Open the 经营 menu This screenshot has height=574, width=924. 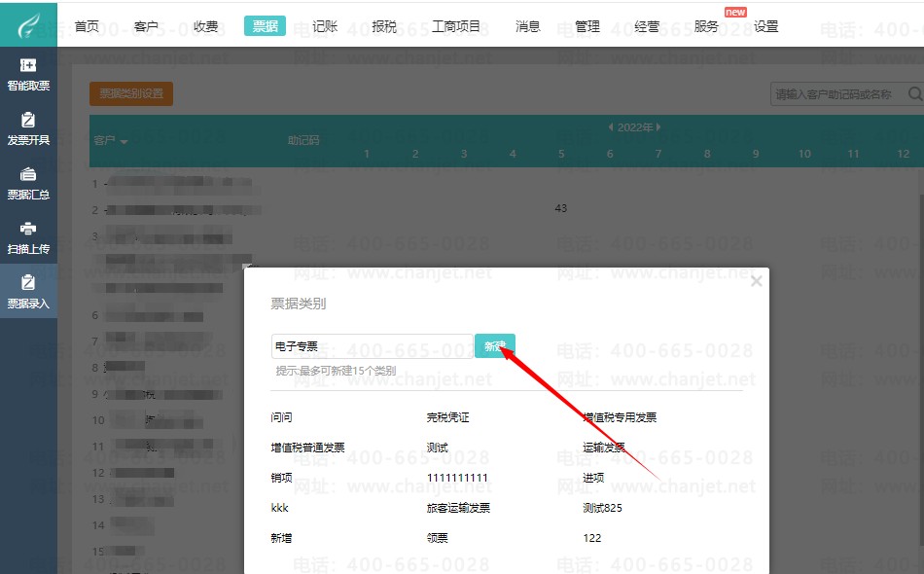point(647,26)
